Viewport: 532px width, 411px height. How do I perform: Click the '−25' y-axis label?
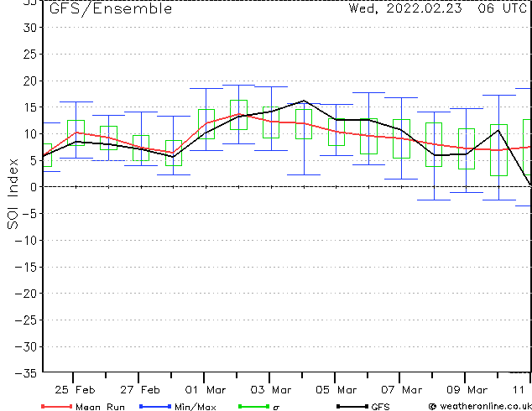click(x=26, y=320)
